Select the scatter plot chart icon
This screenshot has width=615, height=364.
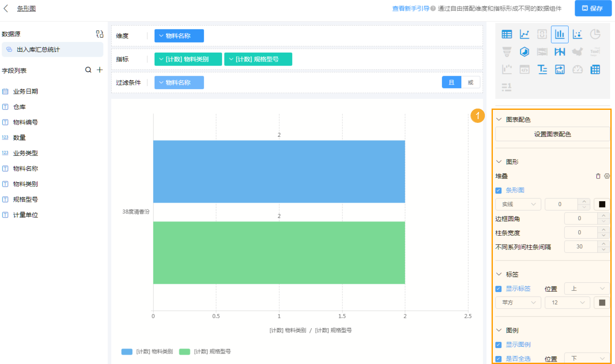(x=578, y=34)
